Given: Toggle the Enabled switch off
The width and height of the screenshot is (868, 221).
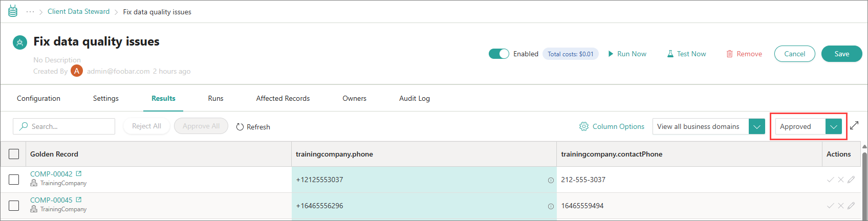Looking at the screenshot, I should [x=498, y=54].
